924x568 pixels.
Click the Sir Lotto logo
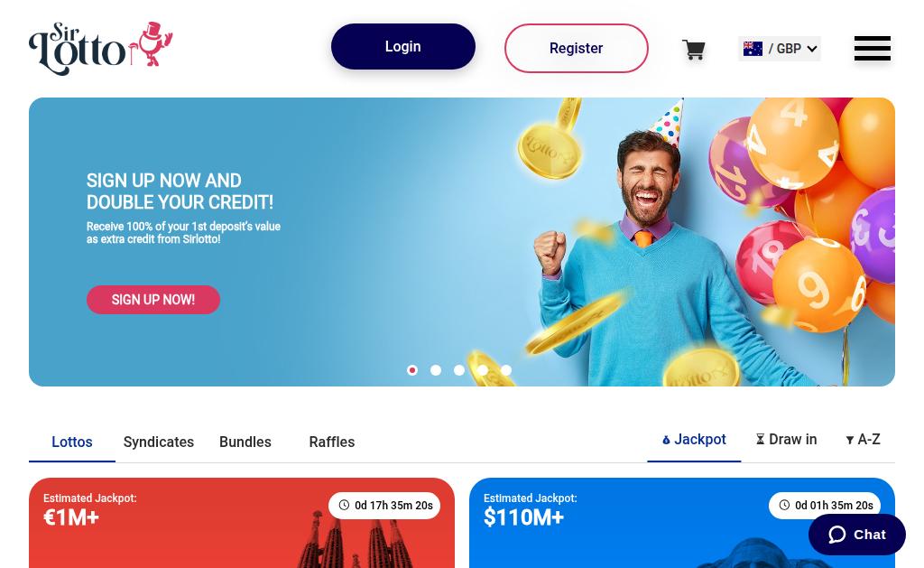101,49
